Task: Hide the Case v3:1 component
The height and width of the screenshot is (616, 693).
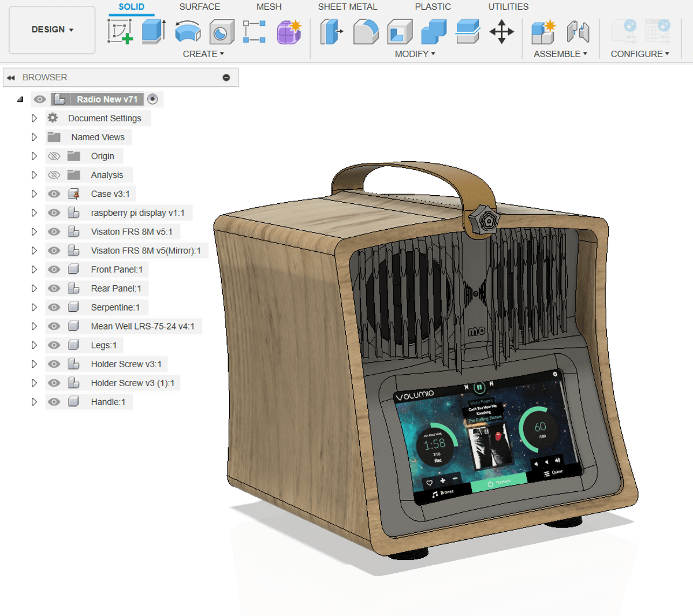Action: 54,194
